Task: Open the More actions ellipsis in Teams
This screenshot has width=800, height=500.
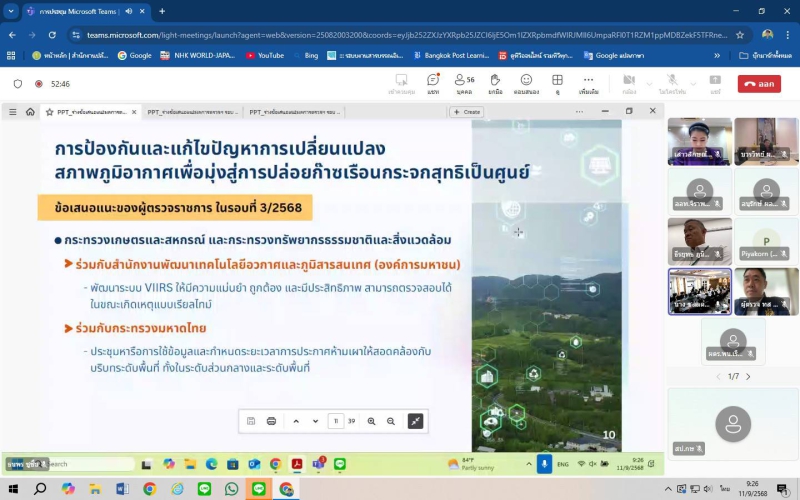Action: click(x=588, y=84)
